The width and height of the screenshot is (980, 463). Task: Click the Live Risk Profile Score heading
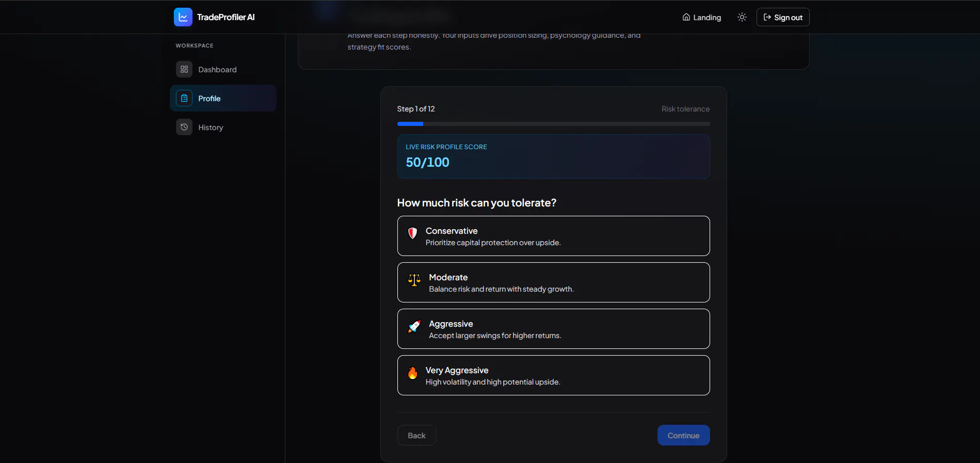[x=446, y=147]
